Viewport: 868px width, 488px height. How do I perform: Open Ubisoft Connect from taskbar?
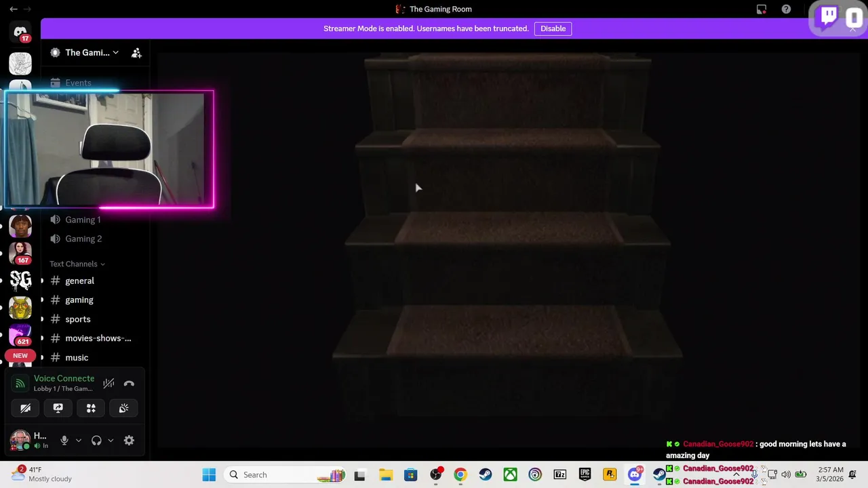535,474
